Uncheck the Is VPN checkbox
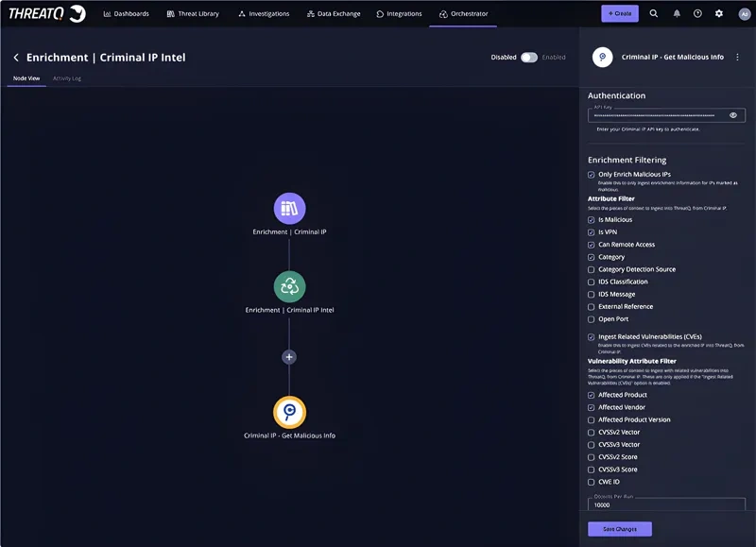756x547 pixels. click(x=591, y=232)
